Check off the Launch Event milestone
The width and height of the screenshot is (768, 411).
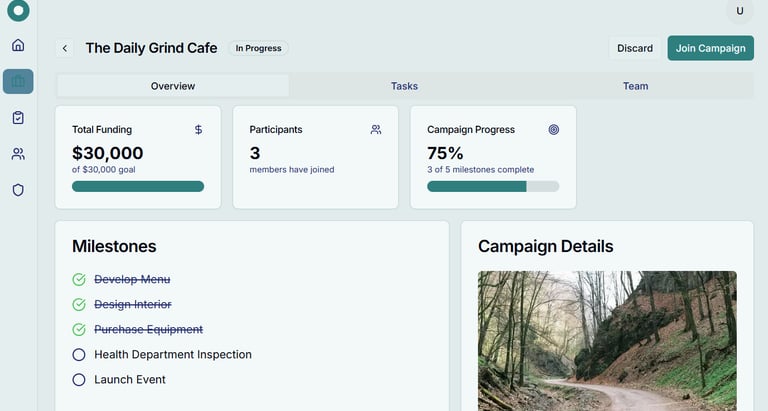click(79, 380)
